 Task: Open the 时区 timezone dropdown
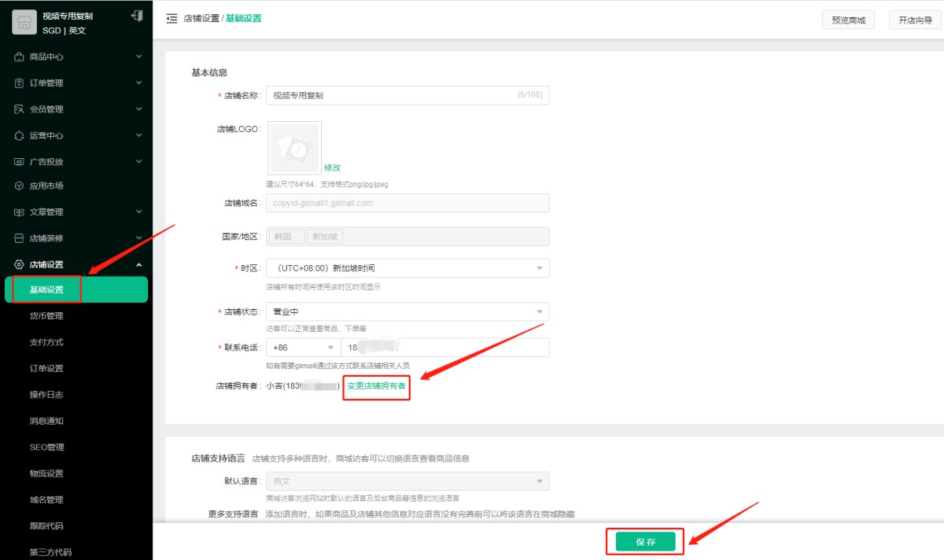pyautogui.click(x=407, y=268)
